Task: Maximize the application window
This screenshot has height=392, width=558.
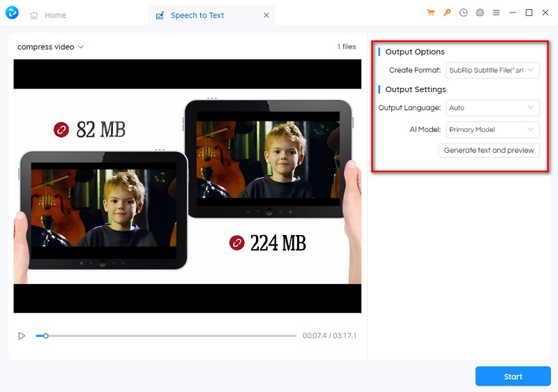Action: point(529,13)
